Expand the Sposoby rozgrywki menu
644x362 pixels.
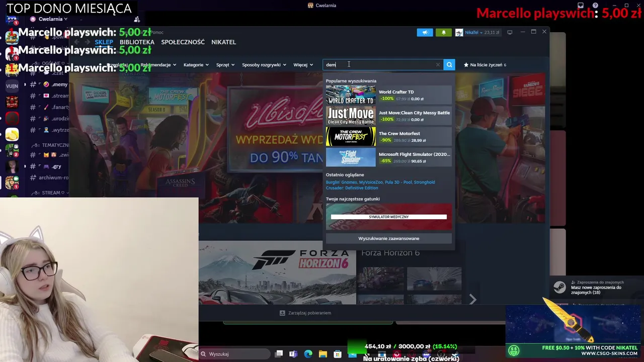point(264,65)
